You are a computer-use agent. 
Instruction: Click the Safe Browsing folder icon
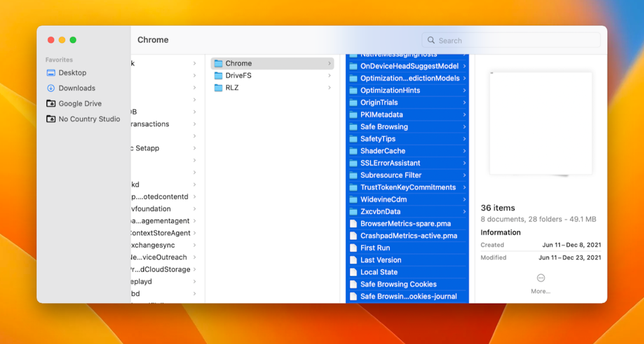(353, 127)
